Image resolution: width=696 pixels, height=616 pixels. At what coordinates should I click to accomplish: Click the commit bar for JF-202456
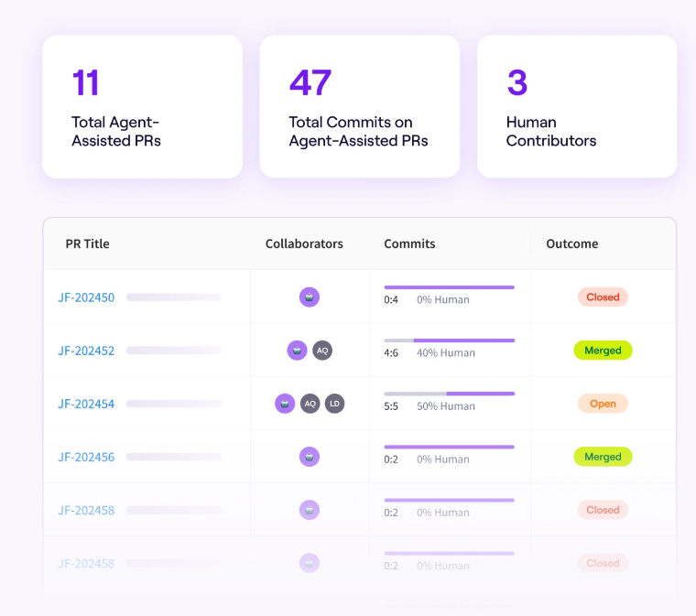[450, 447]
